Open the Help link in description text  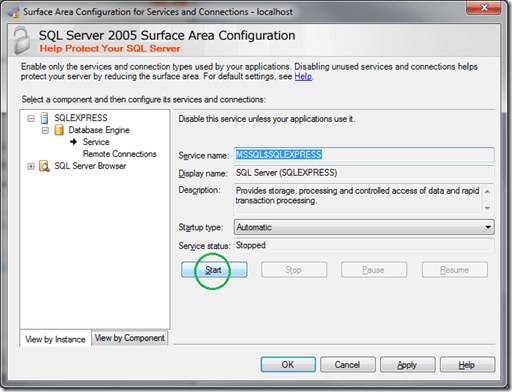pos(303,76)
